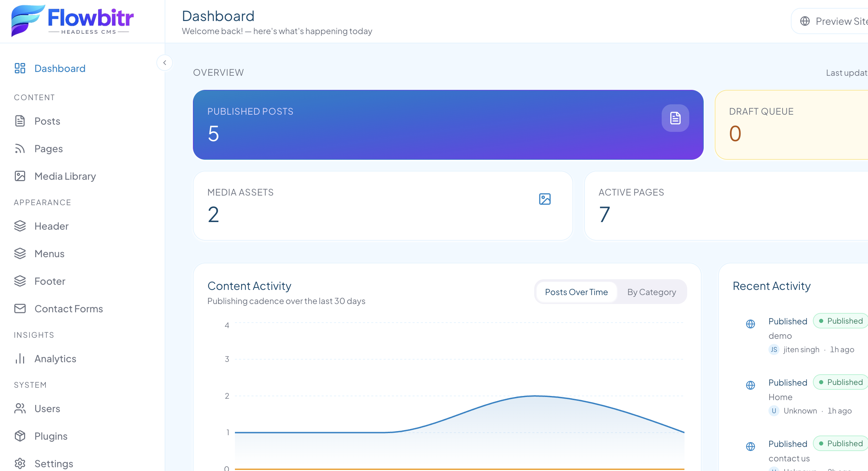Click Published badge on contact us activity
868x471 pixels.
pyautogui.click(x=841, y=443)
